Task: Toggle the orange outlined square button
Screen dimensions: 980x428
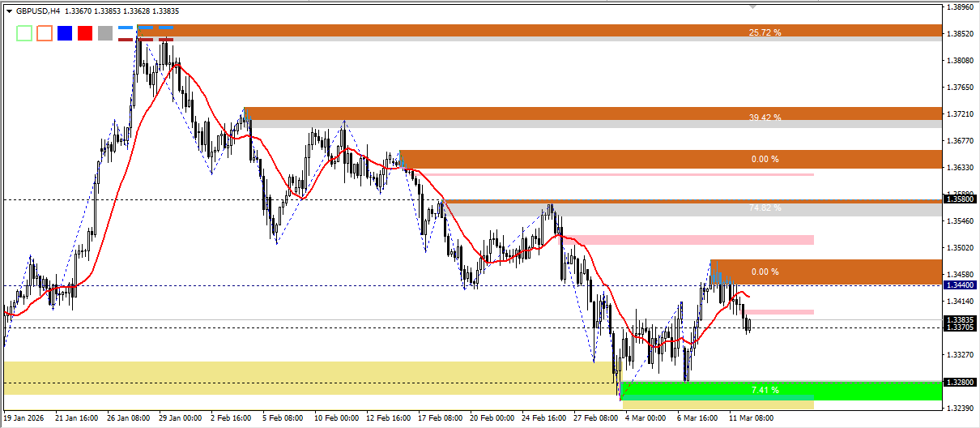Action: (45, 33)
